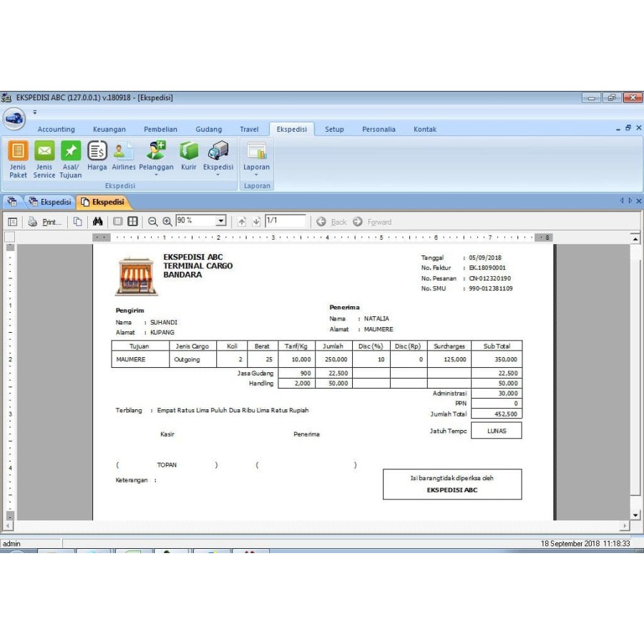644x644 pixels.
Task: Open the Gudang ribbon tab
Action: (x=208, y=130)
